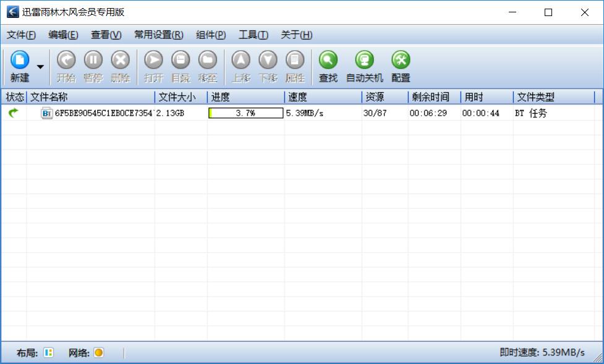Viewport: 604px width, 364px height.
Task: Open the 组件(P) menu
Action: [211, 35]
